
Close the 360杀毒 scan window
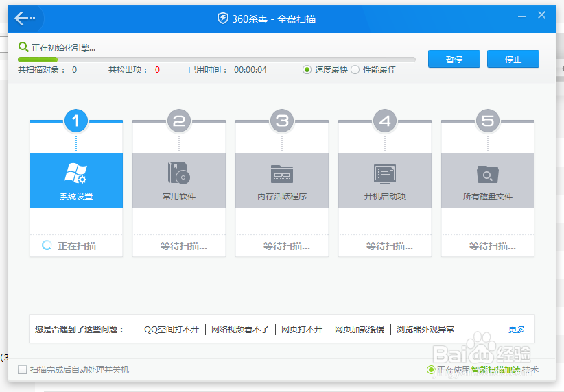coord(541,15)
